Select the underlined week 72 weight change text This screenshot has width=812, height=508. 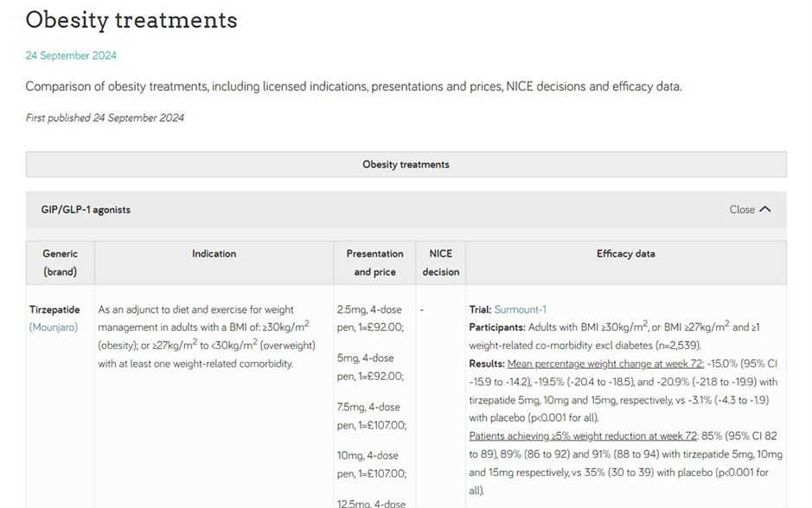coord(604,363)
